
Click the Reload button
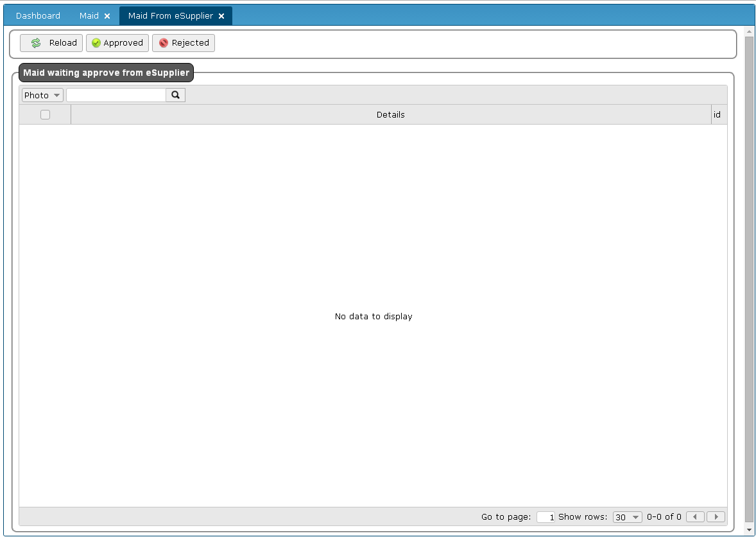(51, 43)
